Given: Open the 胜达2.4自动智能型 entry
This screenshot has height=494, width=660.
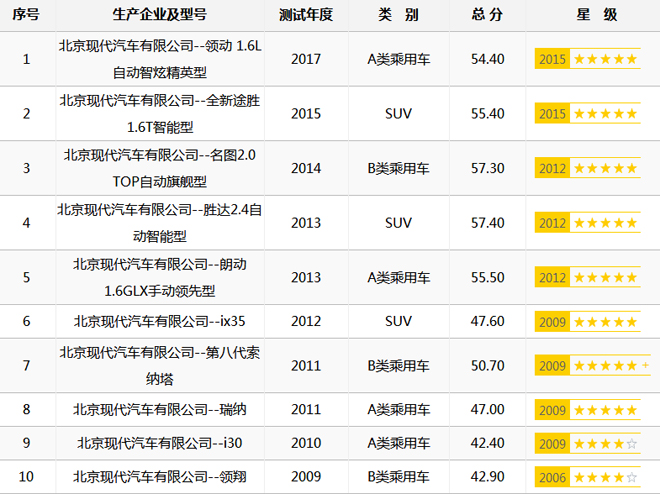Looking at the screenshot, I should pos(160,223).
